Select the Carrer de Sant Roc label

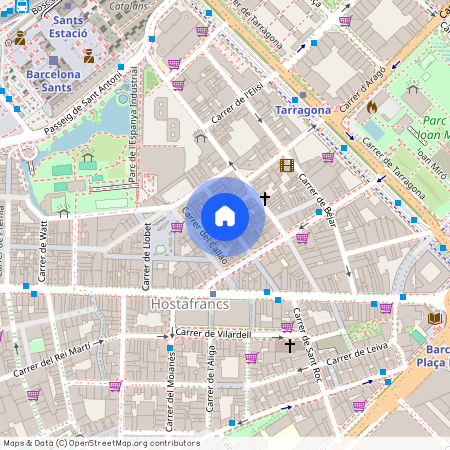pyautogui.click(x=307, y=345)
